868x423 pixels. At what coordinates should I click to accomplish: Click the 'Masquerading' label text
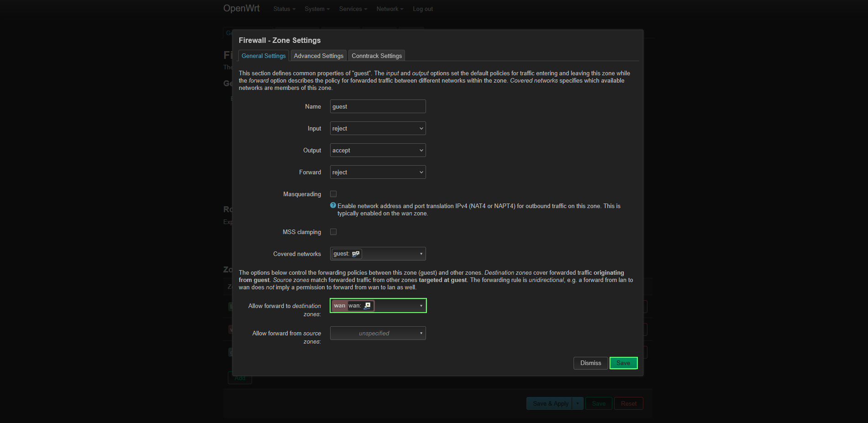(302, 194)
